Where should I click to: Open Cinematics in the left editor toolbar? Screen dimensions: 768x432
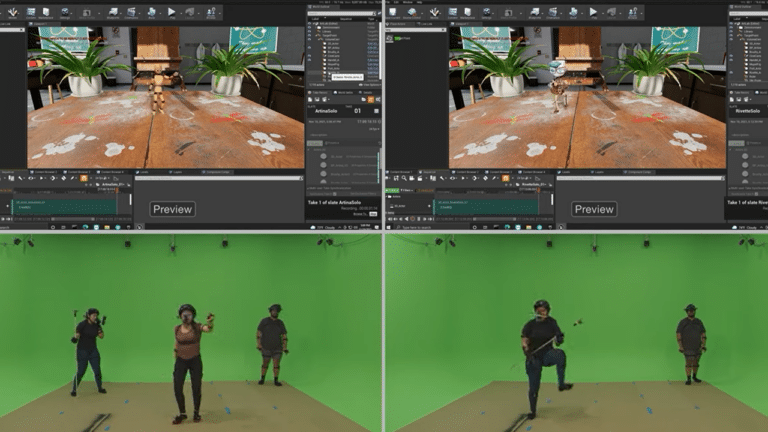133,12
